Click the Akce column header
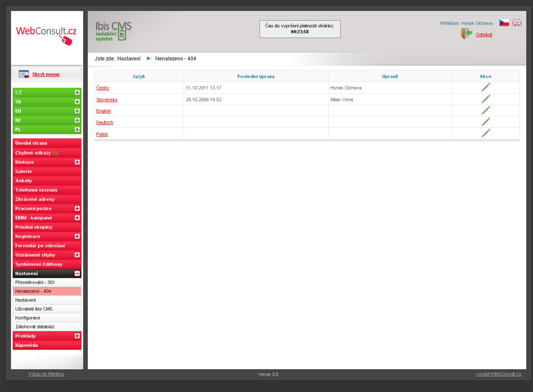533x392 pixels. (486, 77)
